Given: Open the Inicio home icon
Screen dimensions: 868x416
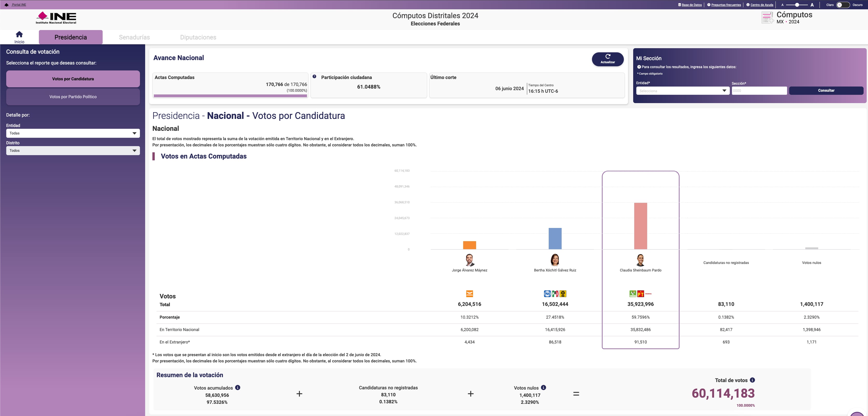Looking at the screenshot, I should [19, 34].
